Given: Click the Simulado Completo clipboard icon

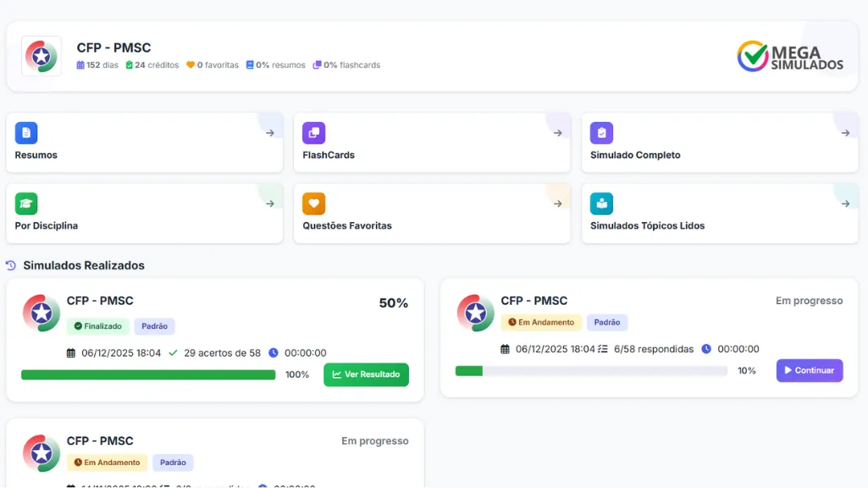Looking at the screenshot, I should [601, 133].
